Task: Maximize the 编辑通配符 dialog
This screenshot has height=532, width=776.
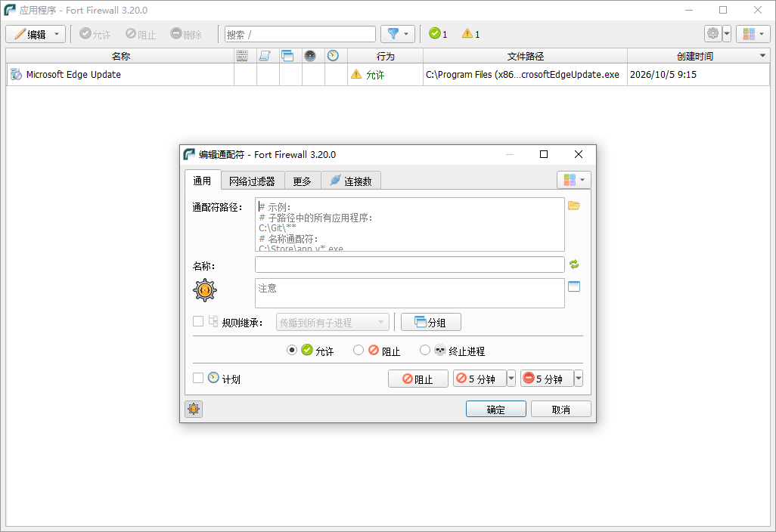Action: 544,154
